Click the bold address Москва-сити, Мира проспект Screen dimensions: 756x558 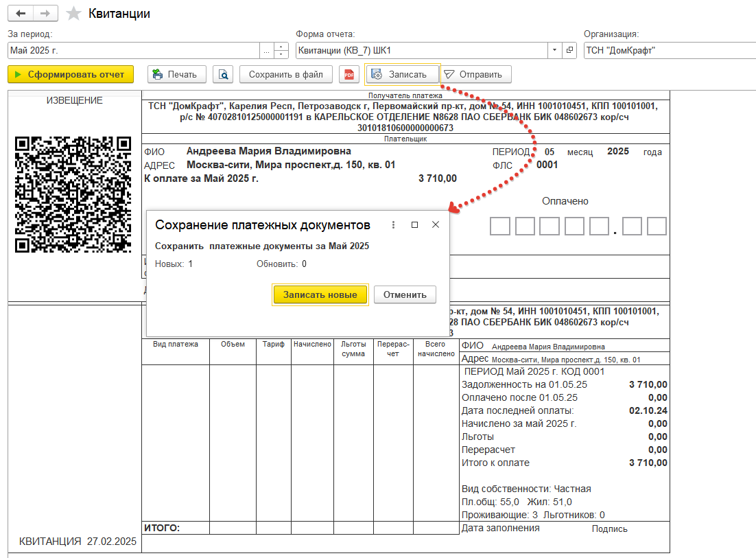point(291,165)
